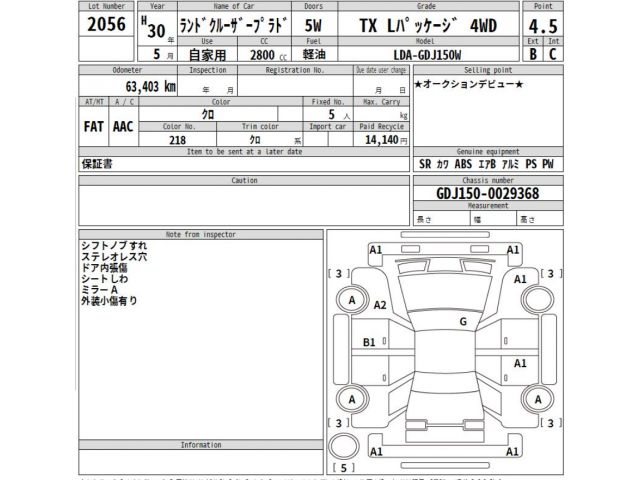The image size is (640, 480).
Task: Click genuine equipment SR
Action: pos(425,164)
